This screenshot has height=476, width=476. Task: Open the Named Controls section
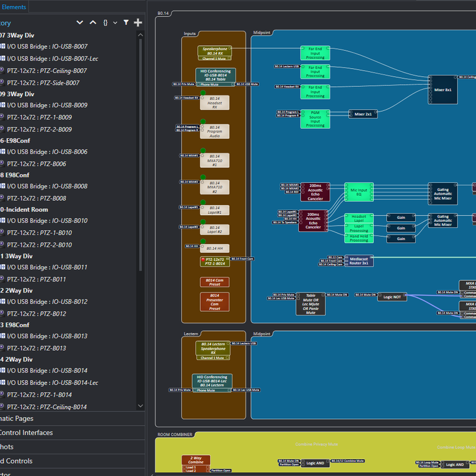point(73,461)
